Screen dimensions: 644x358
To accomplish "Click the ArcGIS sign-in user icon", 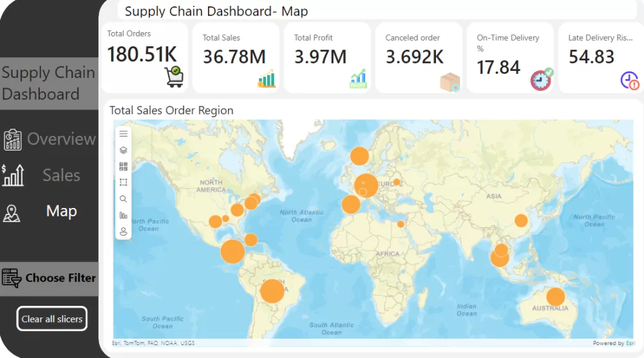I will (124, 232).
